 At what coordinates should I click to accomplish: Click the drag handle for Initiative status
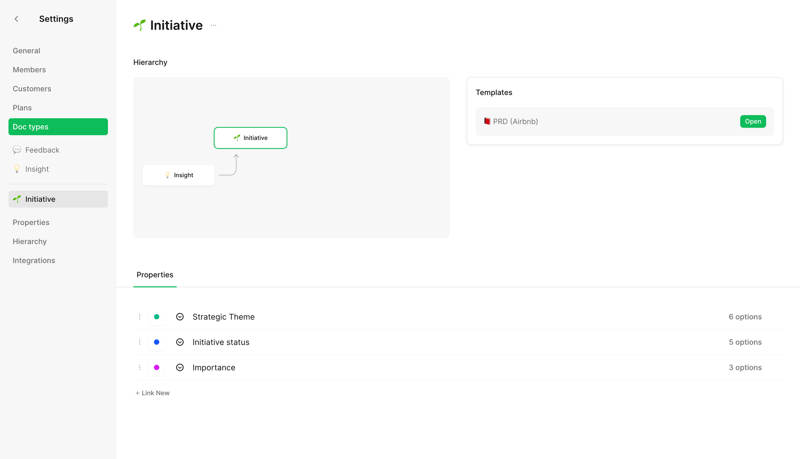click(139, 342)
